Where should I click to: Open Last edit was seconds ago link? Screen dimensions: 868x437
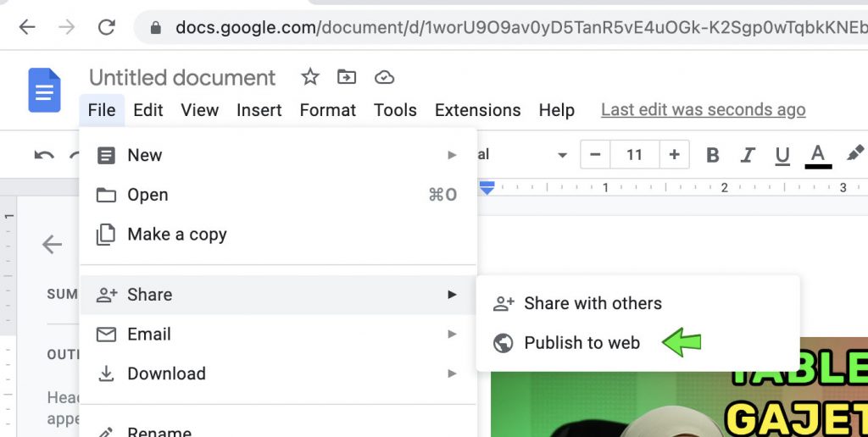click(703, 110)
